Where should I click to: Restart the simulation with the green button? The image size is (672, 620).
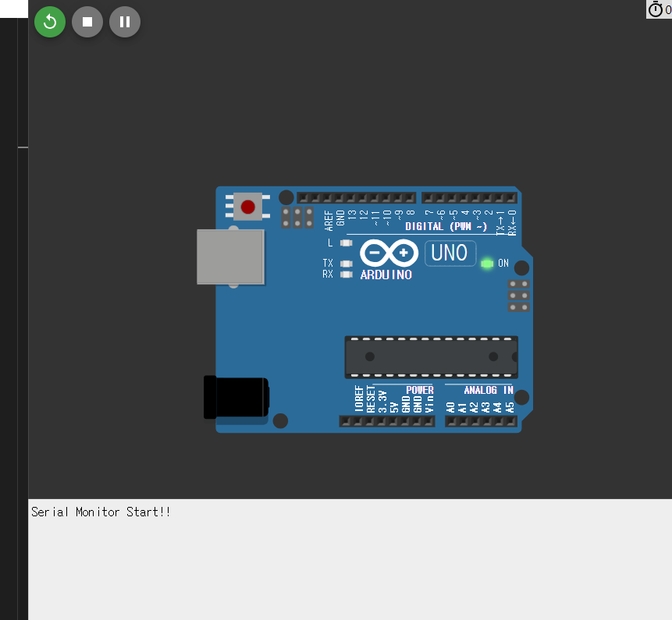point(50,22)
